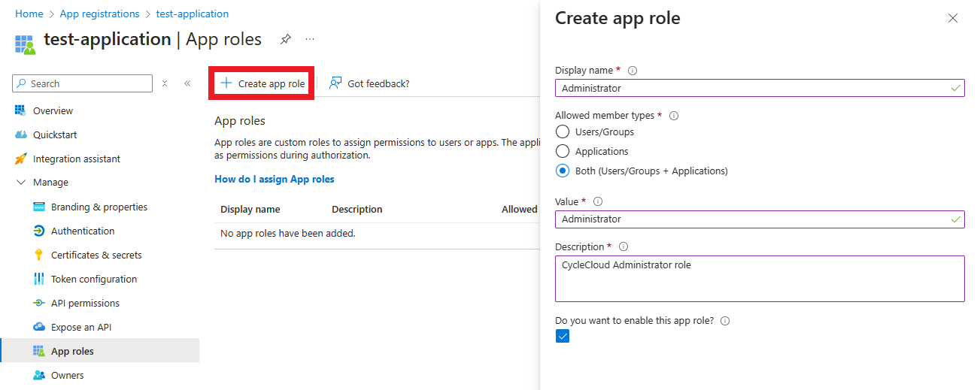The height and width of the screenshot is (390, 980).
Task: Uncheck the enable this app role checkbox
Action: click(x=563, y=336)
